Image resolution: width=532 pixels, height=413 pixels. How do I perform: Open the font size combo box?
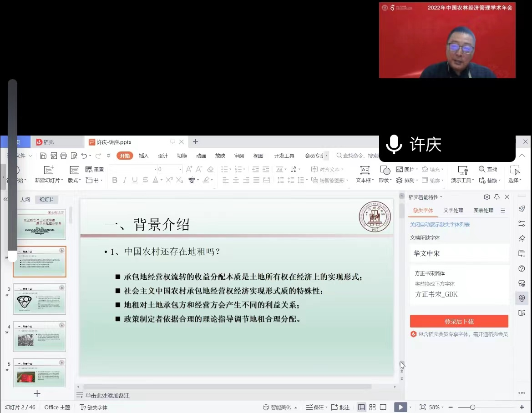coord(168,169)
